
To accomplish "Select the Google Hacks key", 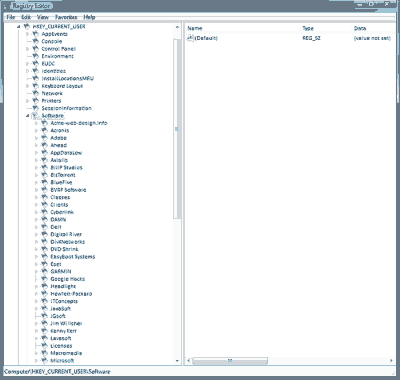I will (x=67, y=279).
